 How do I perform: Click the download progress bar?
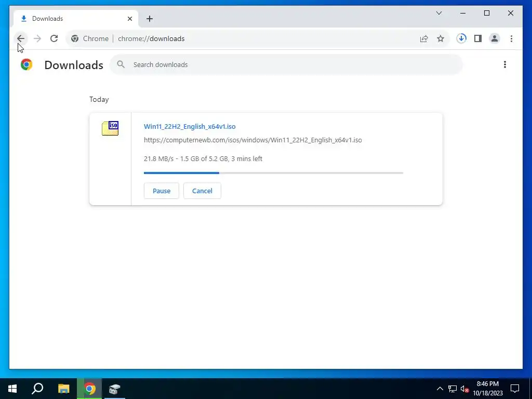273,173
